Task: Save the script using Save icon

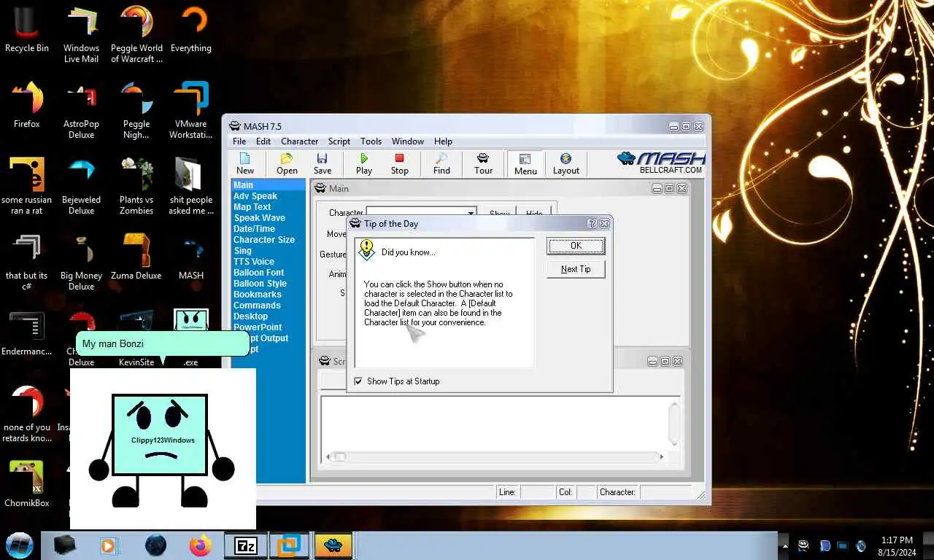Action: [323, 163]
